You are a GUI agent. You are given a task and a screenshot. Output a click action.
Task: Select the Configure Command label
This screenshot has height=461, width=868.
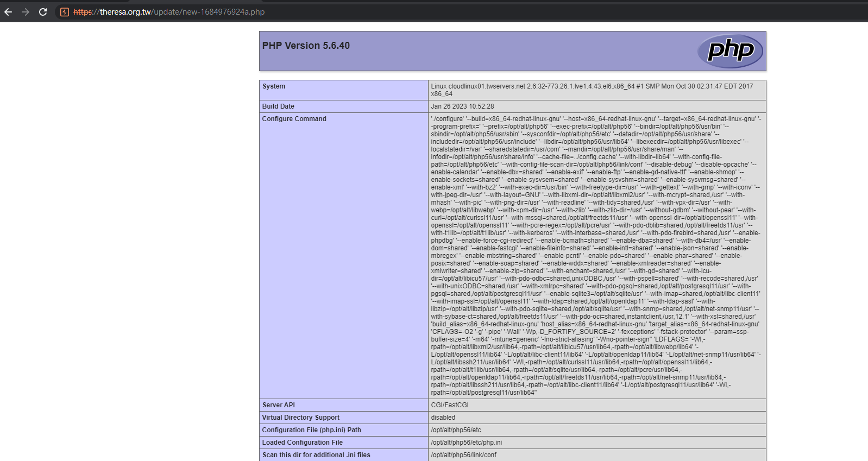pos(294,119)
